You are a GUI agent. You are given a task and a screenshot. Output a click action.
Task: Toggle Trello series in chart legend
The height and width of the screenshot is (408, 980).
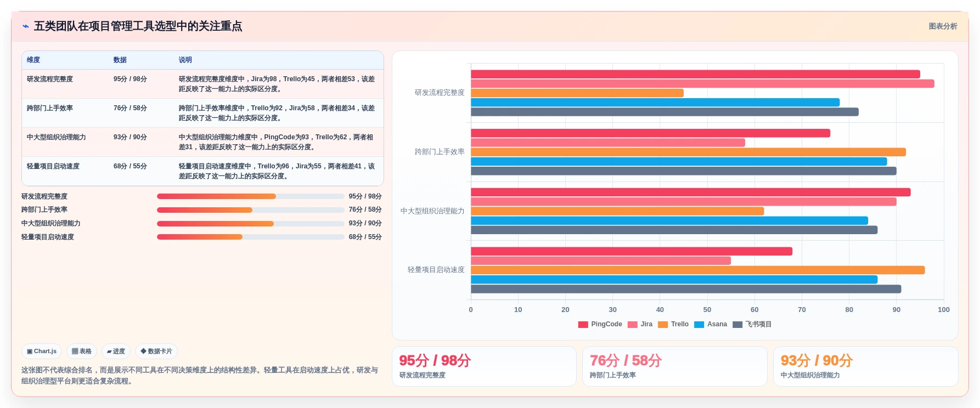click(673, 324)
